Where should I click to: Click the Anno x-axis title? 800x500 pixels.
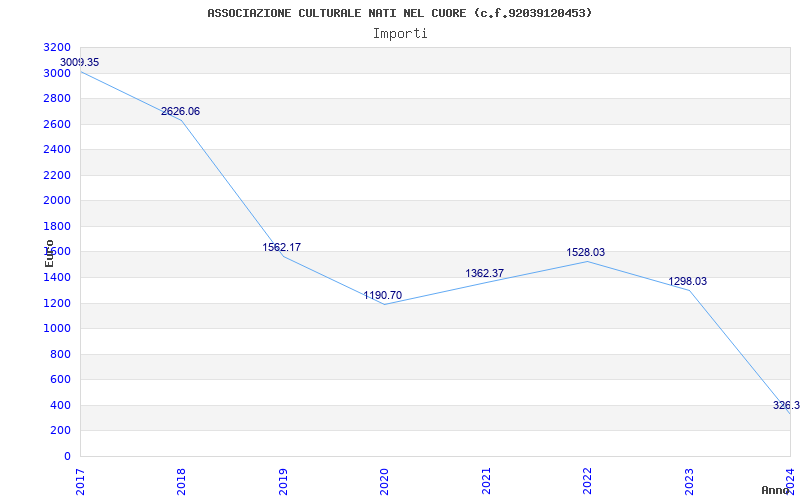click(776, 490)
